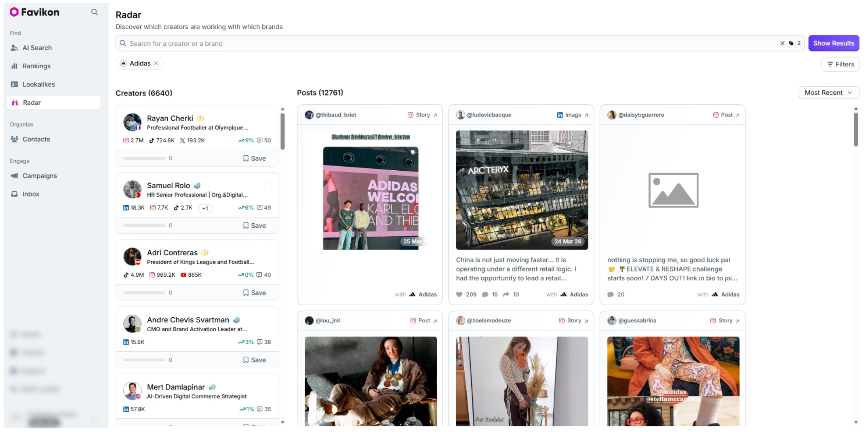
Task: Save Adri Contreras to a list
Action: 255,293
